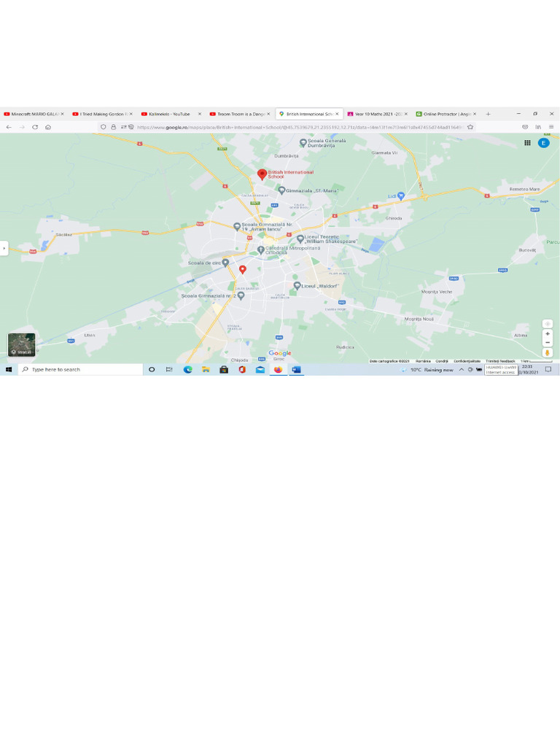Open the blue E account avatar

(x=543, y=143)
